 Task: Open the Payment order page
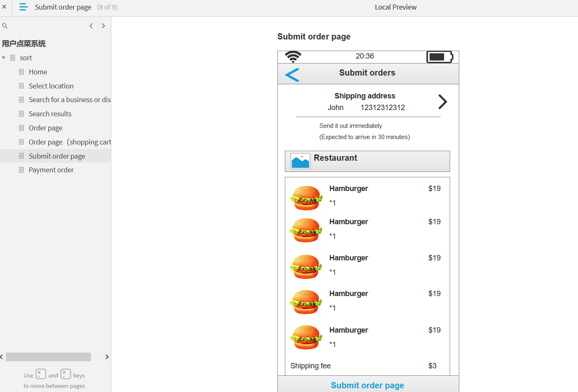point(51,170)
